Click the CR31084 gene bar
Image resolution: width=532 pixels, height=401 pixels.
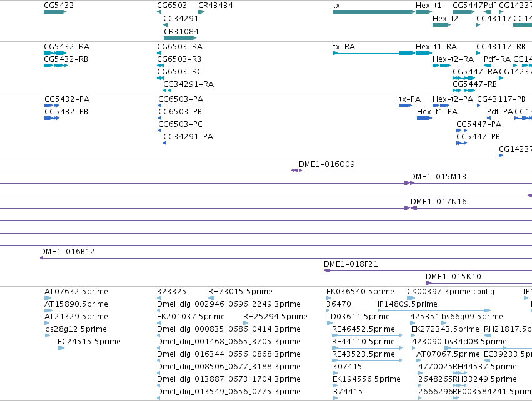[x=180, y=38]
